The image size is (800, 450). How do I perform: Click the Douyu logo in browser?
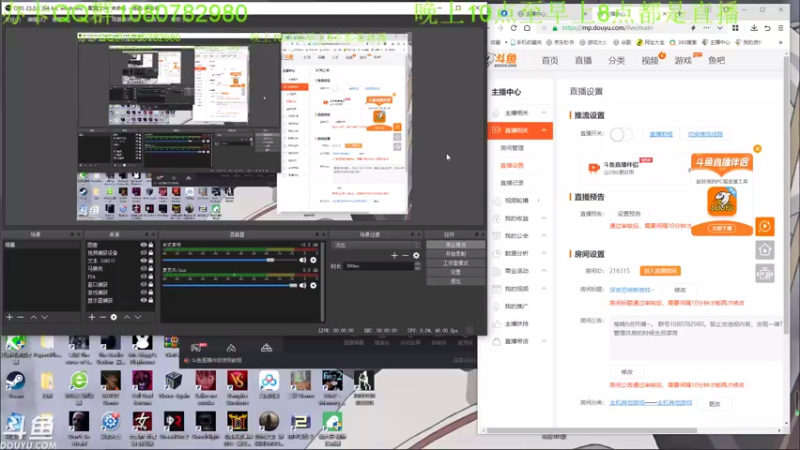tap(502, 60)
